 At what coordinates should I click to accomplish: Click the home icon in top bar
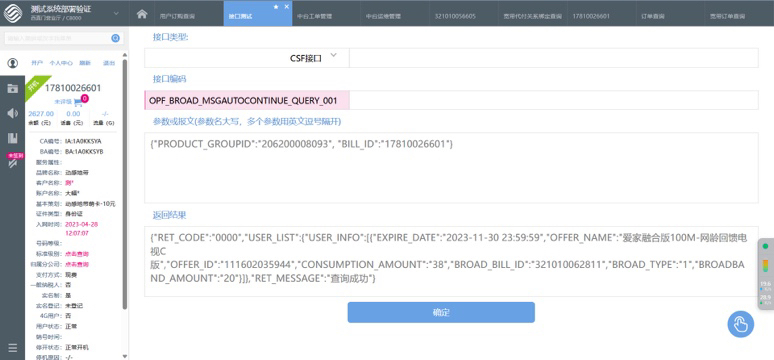click(x=142, y=14)
